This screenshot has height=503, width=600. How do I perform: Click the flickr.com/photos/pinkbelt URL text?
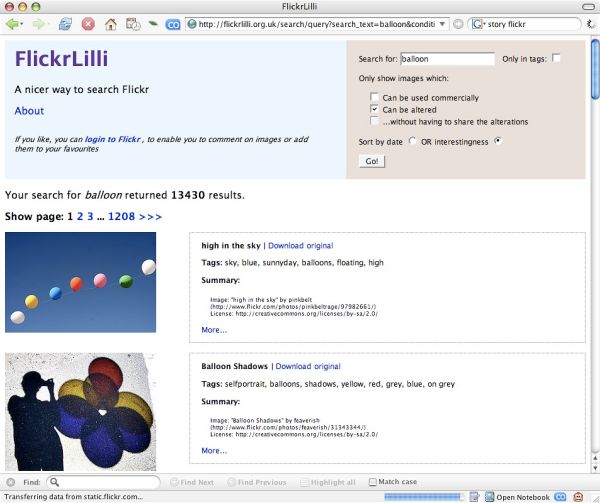(x=293, y=306)
